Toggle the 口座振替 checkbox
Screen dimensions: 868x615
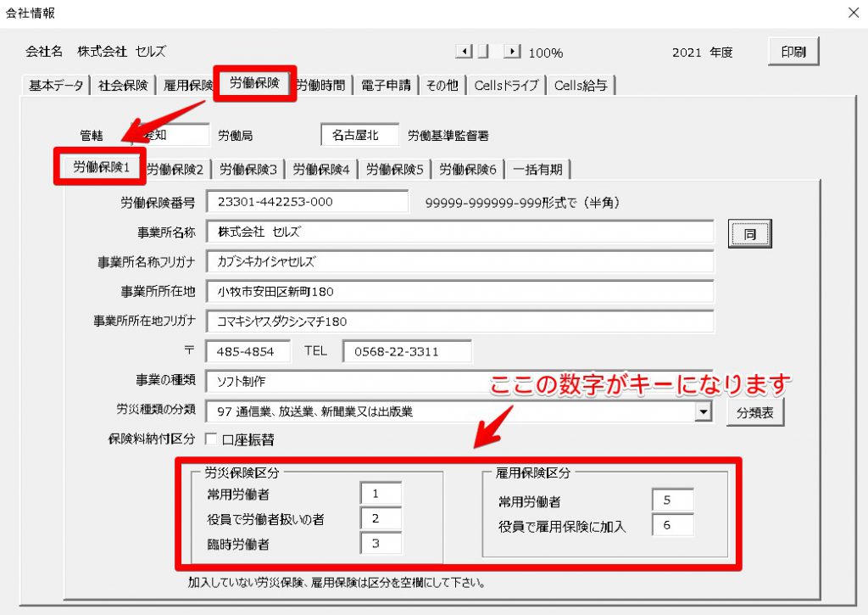coord(211,439)
